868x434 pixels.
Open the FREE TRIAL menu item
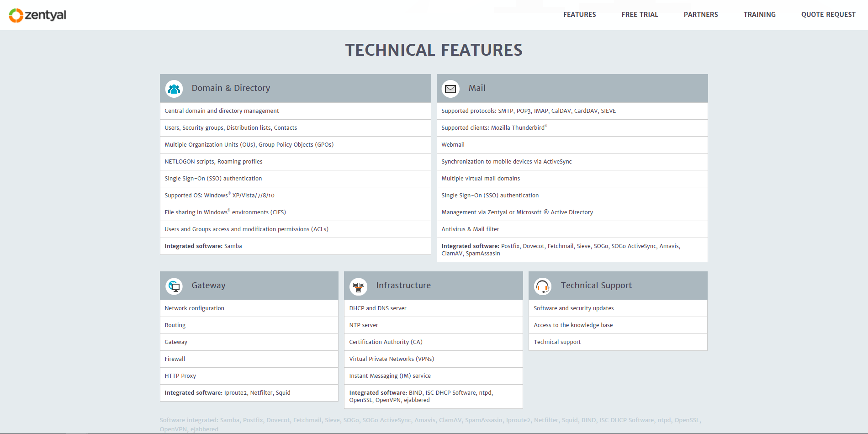tap(640, 15)
